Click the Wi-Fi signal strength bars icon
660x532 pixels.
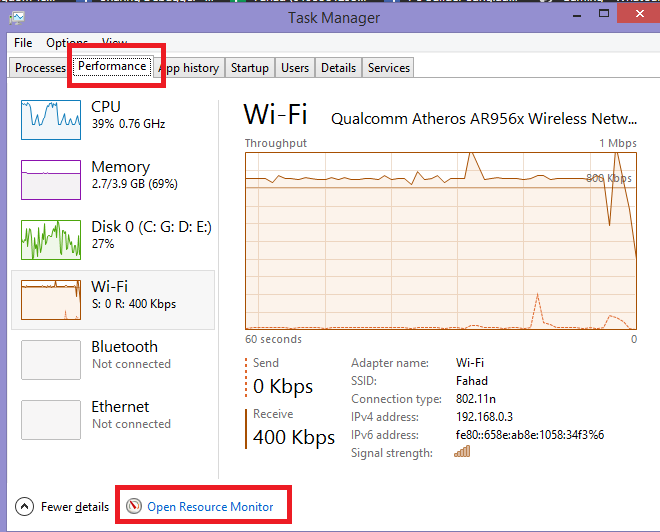(462, 453)
